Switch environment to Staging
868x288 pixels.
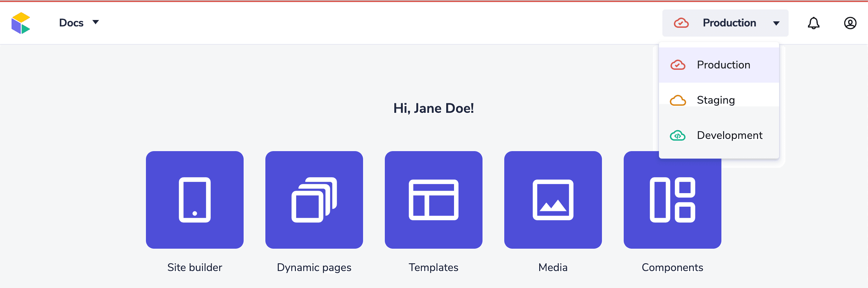pyautogui.click(x=719, y=100)
